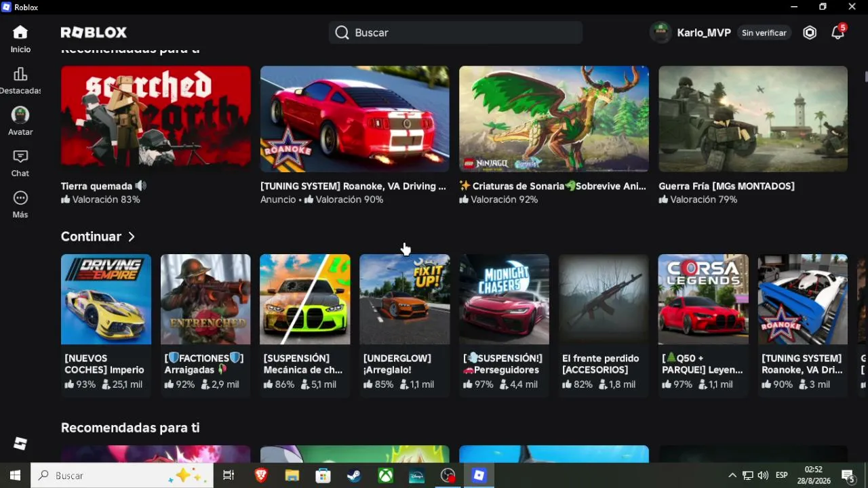Select the Roblox taskbar icon
This screenshot has width=868, height=488.
479,476
